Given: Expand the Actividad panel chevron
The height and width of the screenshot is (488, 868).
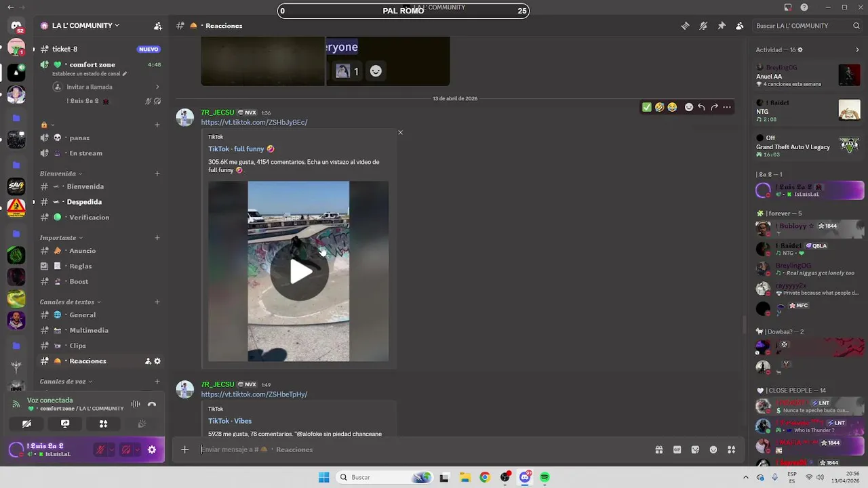Looking at the screenshot, I should pos(858,49).
